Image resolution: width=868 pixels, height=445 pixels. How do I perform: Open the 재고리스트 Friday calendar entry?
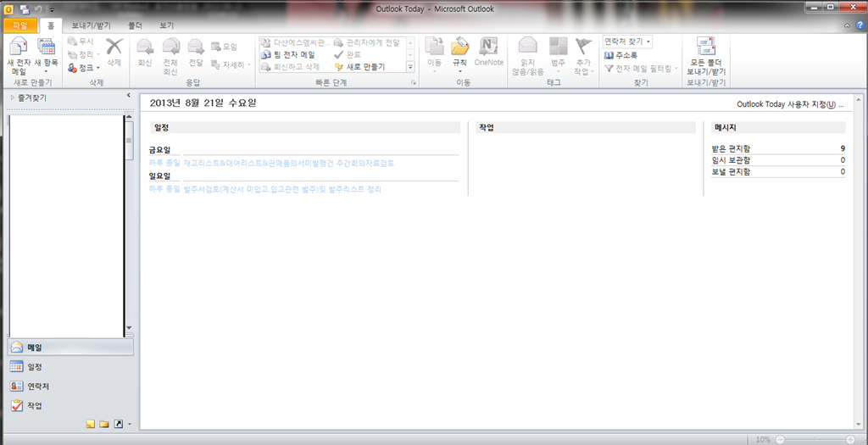point(289,164)
